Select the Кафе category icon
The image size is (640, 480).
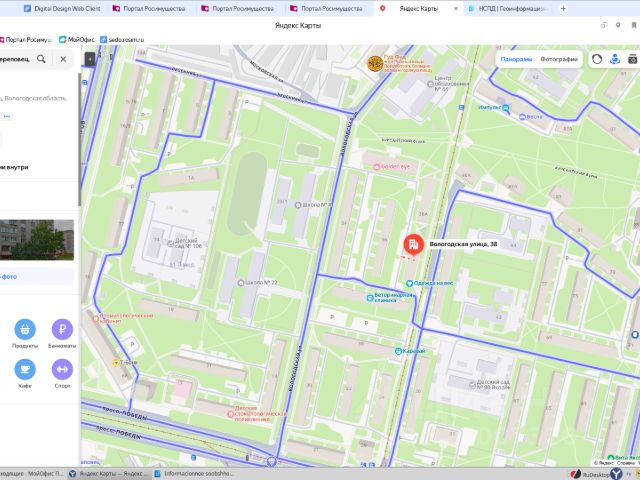tap(25, 369)
